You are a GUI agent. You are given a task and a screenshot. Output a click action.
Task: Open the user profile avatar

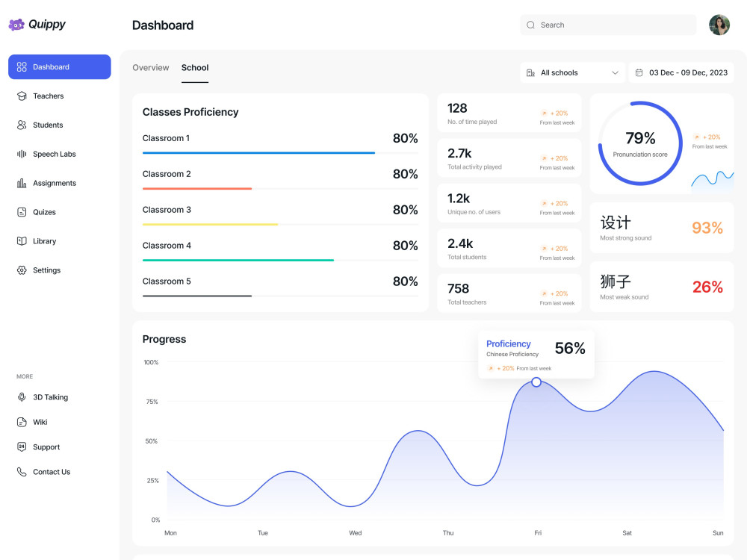(719, 25)
